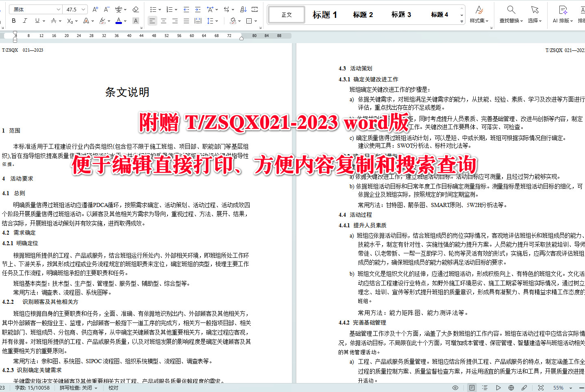This screenshot has height=392, width=585.
Task: Expand bullet list style dropdown arrow
Action: point(159,9)
